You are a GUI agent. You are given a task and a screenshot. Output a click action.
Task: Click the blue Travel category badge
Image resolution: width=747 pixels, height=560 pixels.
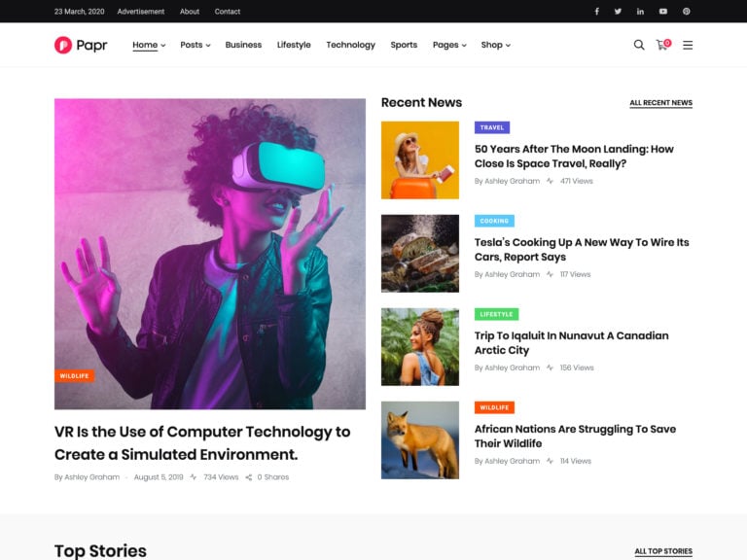pos(492,127)
